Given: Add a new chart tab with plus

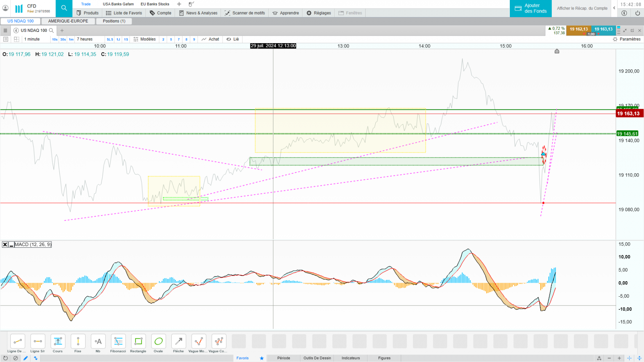Looking at the screenshot, I should click(x=62, y=30).
